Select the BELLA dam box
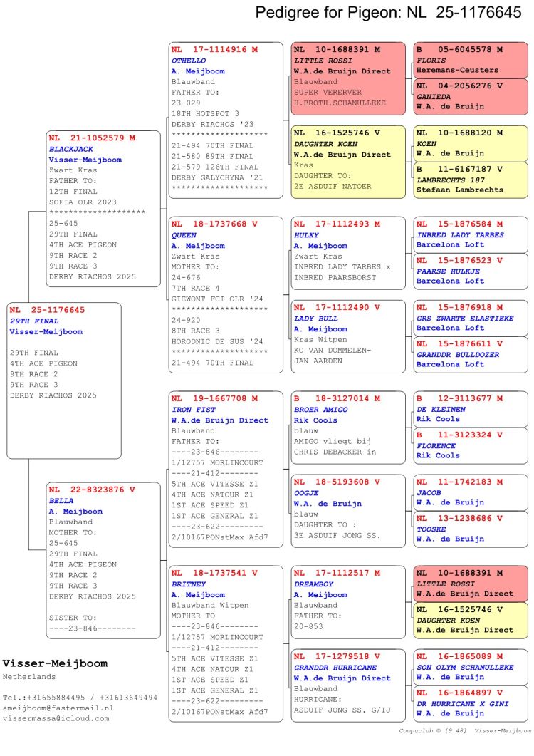This screenshot has height=756, width=534. click(x=104, y=560)
